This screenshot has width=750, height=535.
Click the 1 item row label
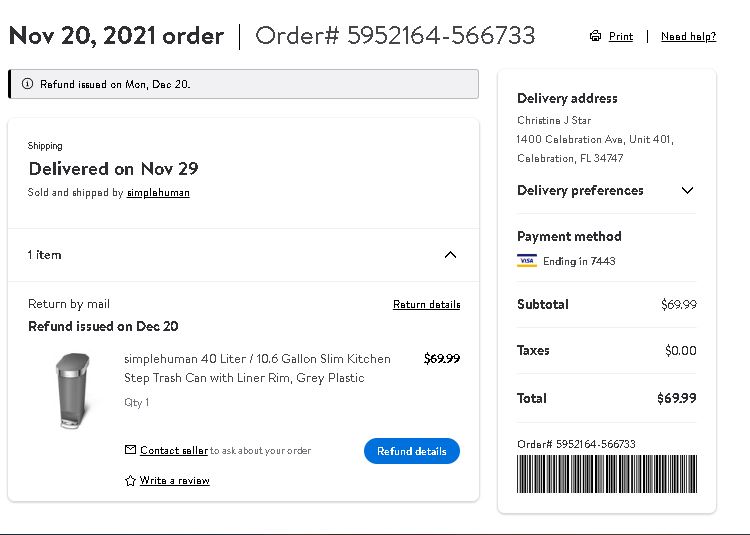[44, 255]
